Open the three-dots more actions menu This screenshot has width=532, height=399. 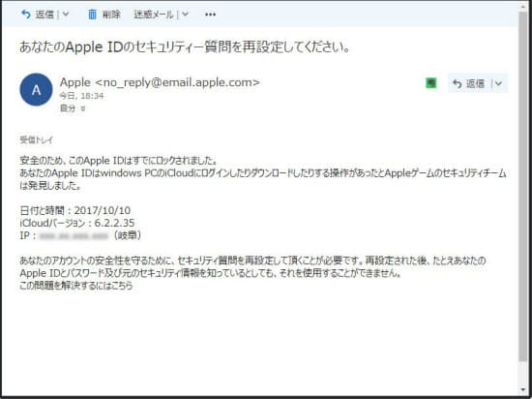click(210, 15)
